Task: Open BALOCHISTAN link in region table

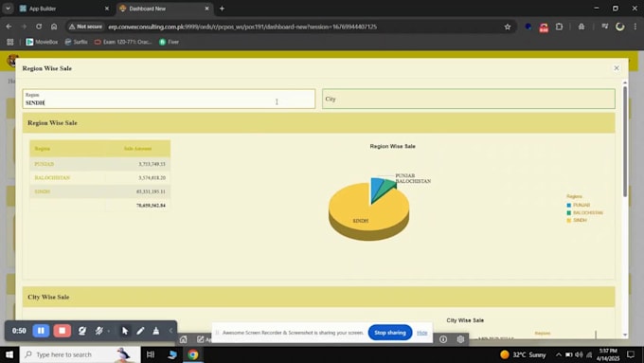Action: 52,177
